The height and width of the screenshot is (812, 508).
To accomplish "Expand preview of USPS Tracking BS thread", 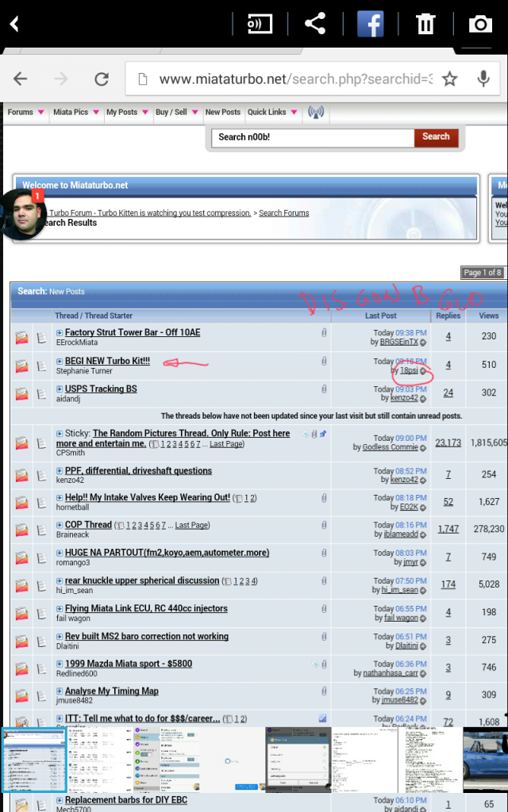I will [x=59, y=389].
